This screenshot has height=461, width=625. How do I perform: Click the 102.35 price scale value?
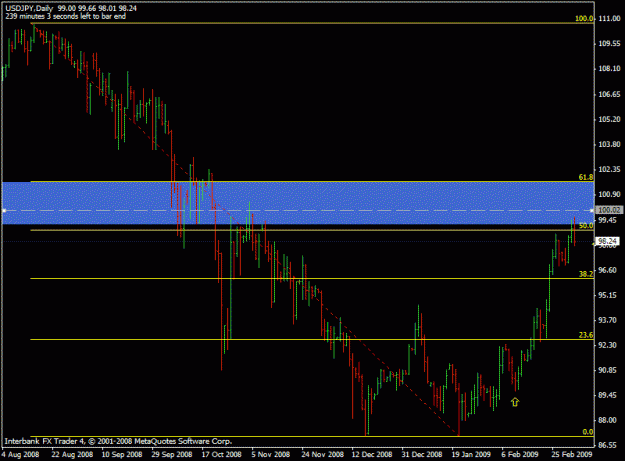click(609, 169)
